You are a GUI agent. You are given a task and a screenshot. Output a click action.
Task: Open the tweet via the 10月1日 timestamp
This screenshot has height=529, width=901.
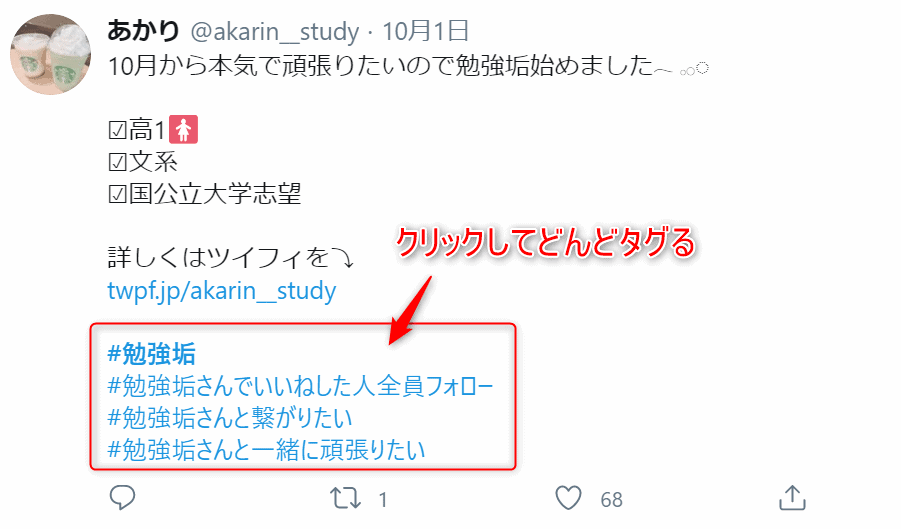(426, 31)
